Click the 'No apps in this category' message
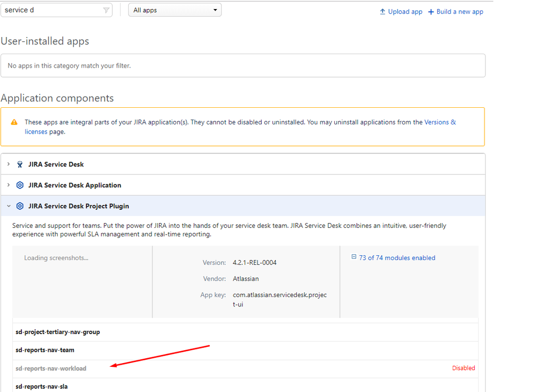Screen dimensions: 536x392 tap(69, 65)
